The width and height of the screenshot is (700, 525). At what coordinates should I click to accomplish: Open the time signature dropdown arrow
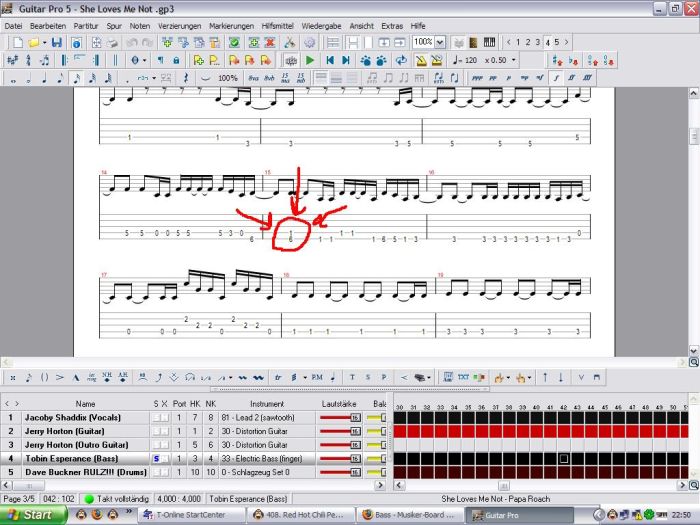point(144,60)
